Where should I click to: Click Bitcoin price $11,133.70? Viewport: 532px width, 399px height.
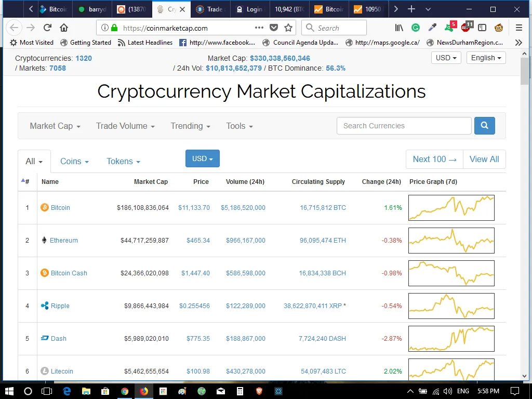pyautogui.click(x=194, y=207)
